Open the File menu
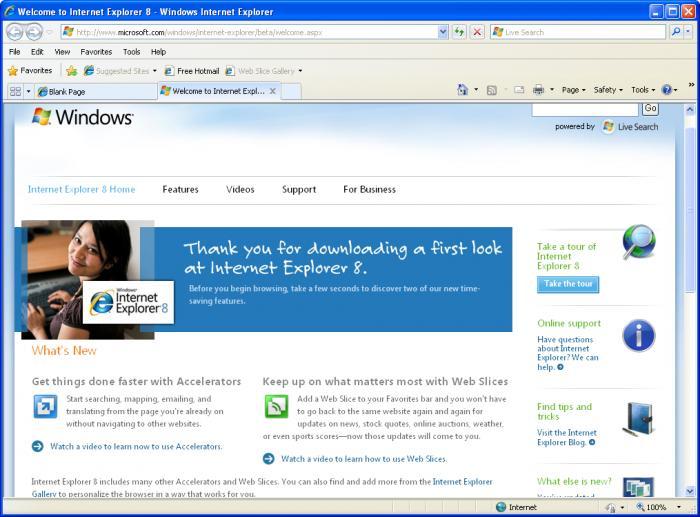 pyautogui.click(x=14, y=52)
